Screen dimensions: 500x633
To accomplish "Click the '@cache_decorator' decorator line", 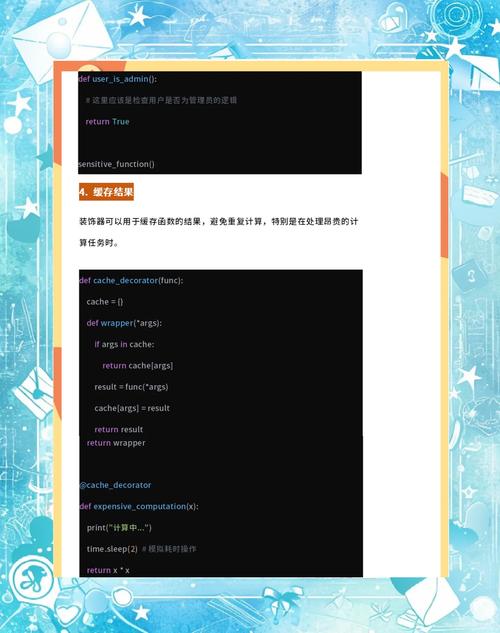I will pyautogui.click(x=115, y=485).
